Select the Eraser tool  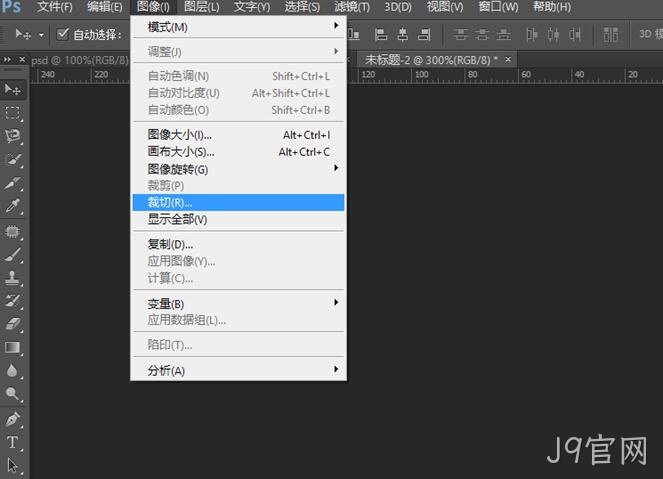[x=12, y=324]
